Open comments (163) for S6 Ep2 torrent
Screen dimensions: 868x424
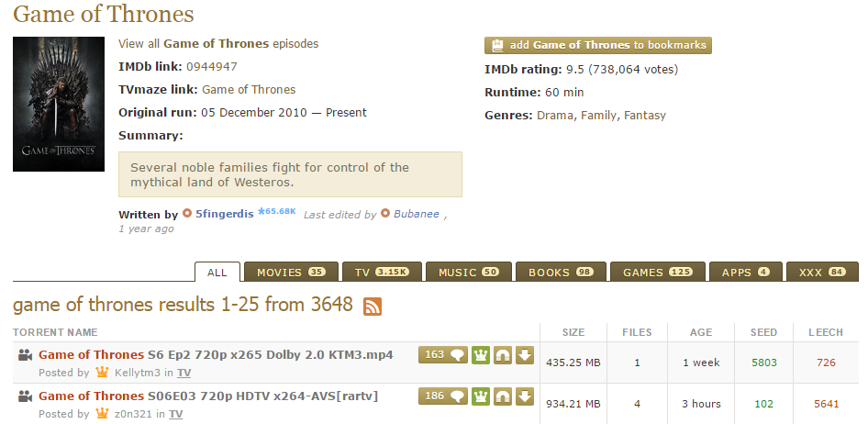point(443,355)
